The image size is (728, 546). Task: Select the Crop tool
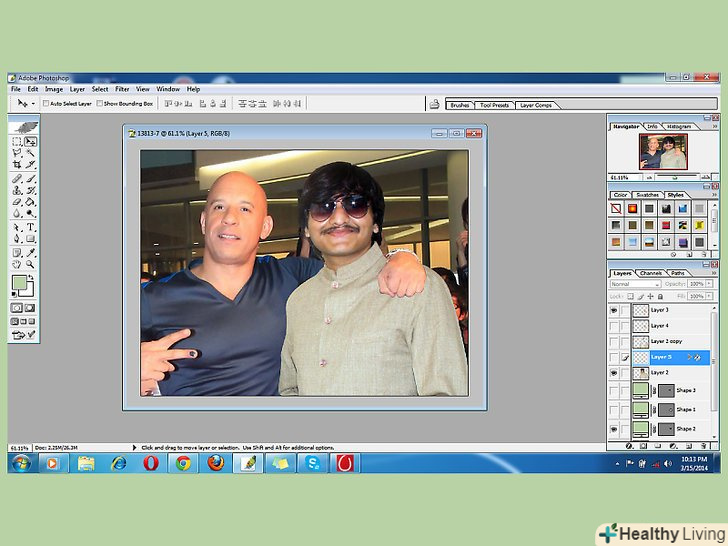17,164
